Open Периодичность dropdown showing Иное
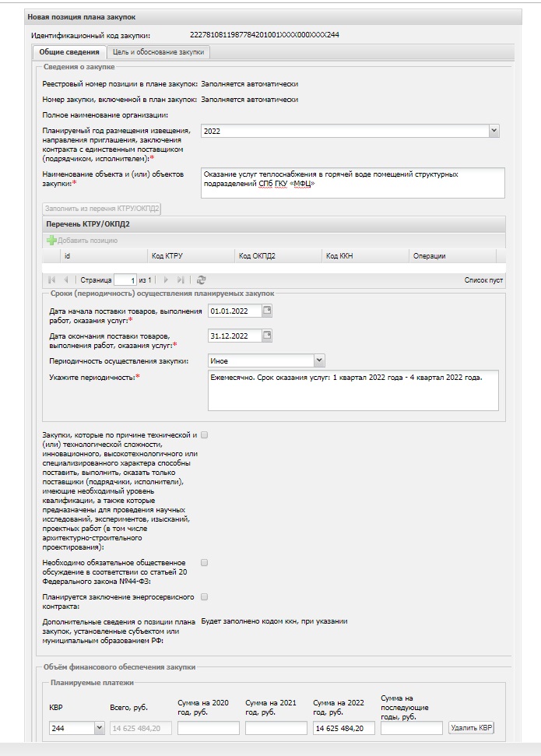This screenshot has height=756, width=541. point(319,360)
